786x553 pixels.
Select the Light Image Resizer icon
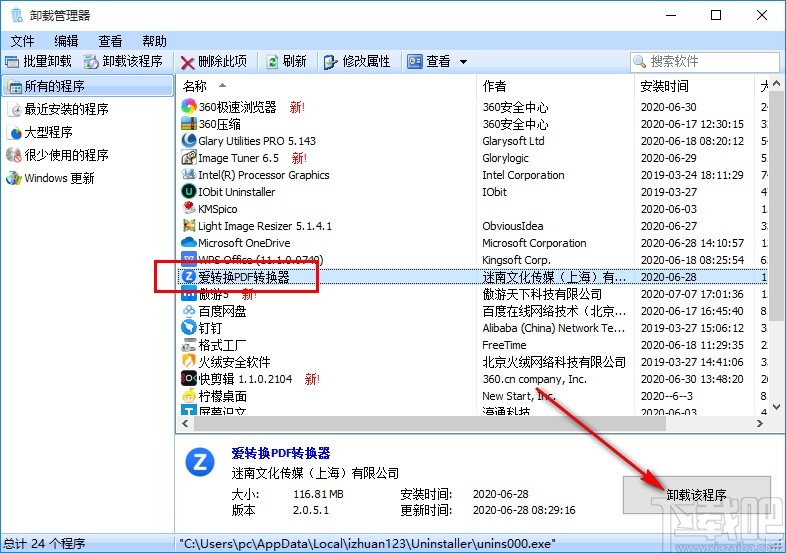(188, 226)
